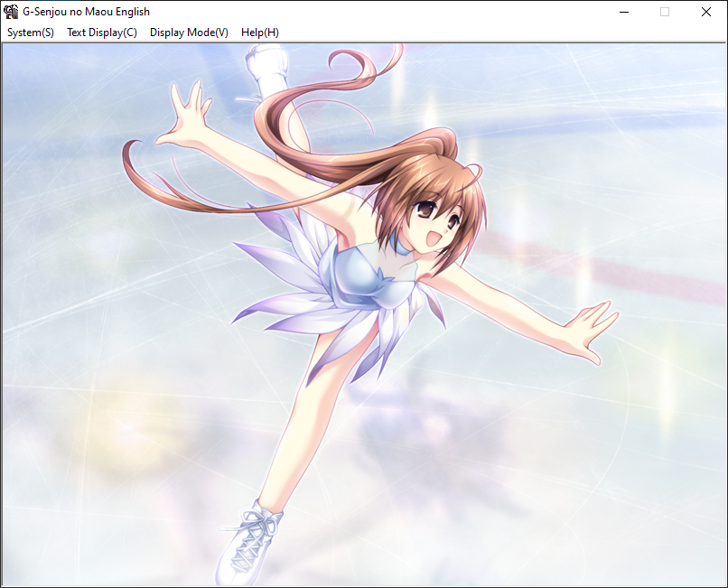This screenshot has height=588, width=728.
Task: Minimize the G-Senjou no Maou window
Action: tap(624, 12)
